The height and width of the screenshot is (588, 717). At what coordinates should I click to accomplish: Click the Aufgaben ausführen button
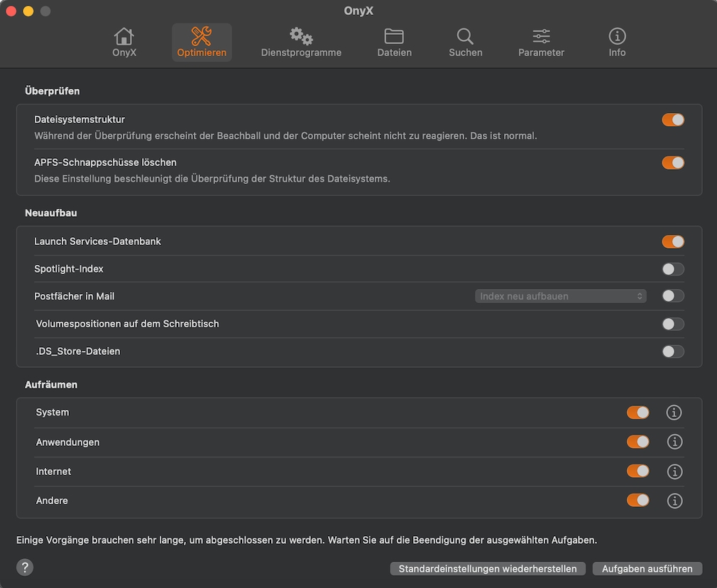[x=647, y=568]
